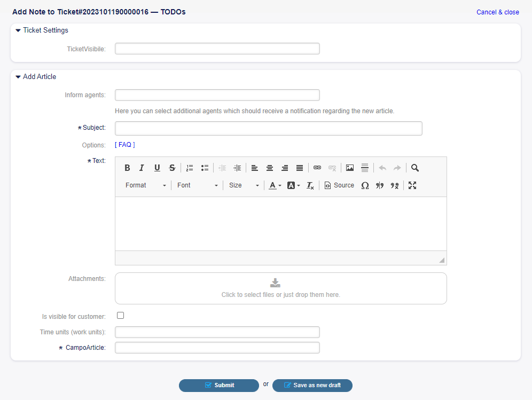Select the Italic formatting icon
Image resolution: width=532 pixels, height=400 pixels.
142,168
